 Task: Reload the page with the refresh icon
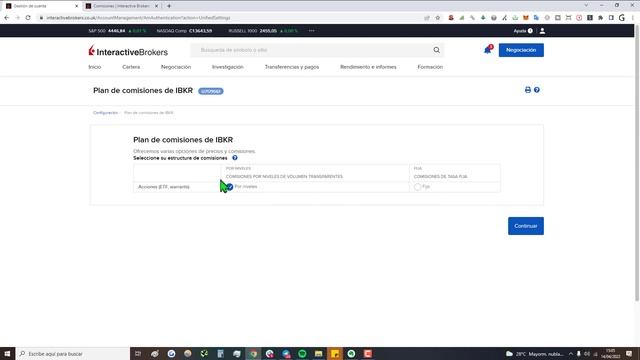(28, 18)
